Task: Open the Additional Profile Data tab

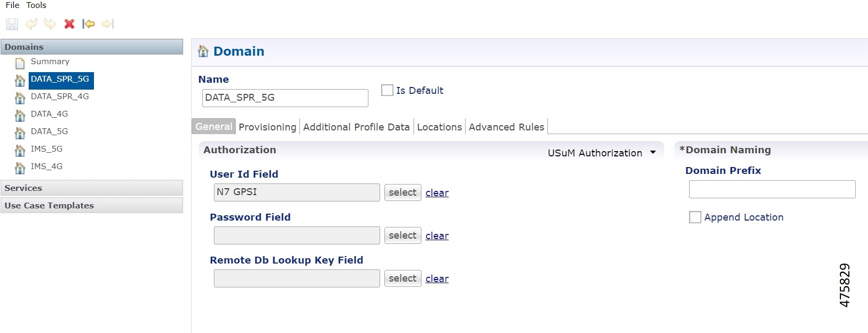Action: (x=356, y=127)
